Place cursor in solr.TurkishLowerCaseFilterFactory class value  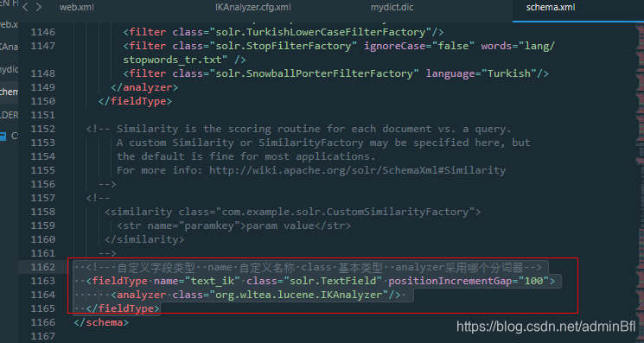click(x=321, y=32)
